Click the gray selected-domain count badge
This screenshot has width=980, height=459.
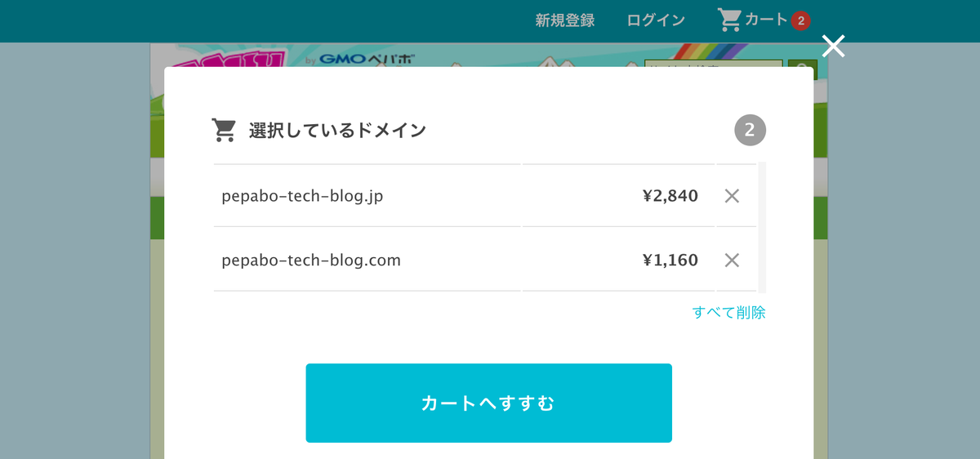pos(750,130)
